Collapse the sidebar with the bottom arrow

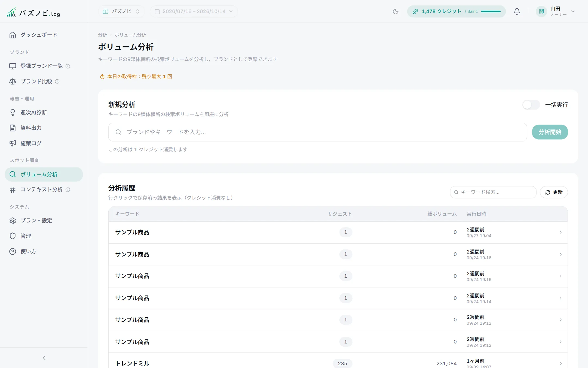tap(44, 358)
